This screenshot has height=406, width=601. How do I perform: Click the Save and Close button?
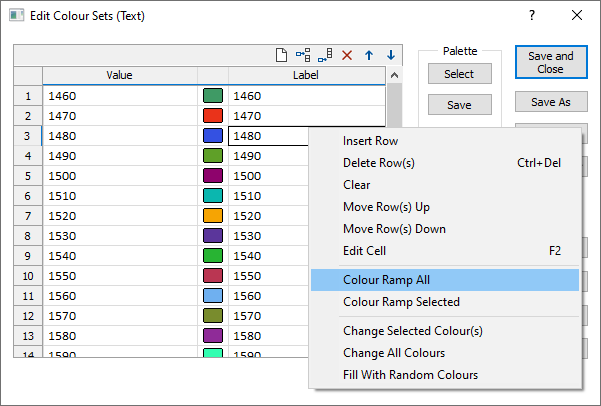tap(551, 62)
